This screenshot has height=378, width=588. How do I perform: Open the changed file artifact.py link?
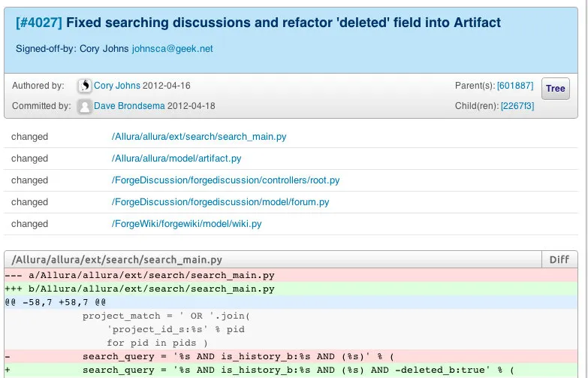click(176, 159)
